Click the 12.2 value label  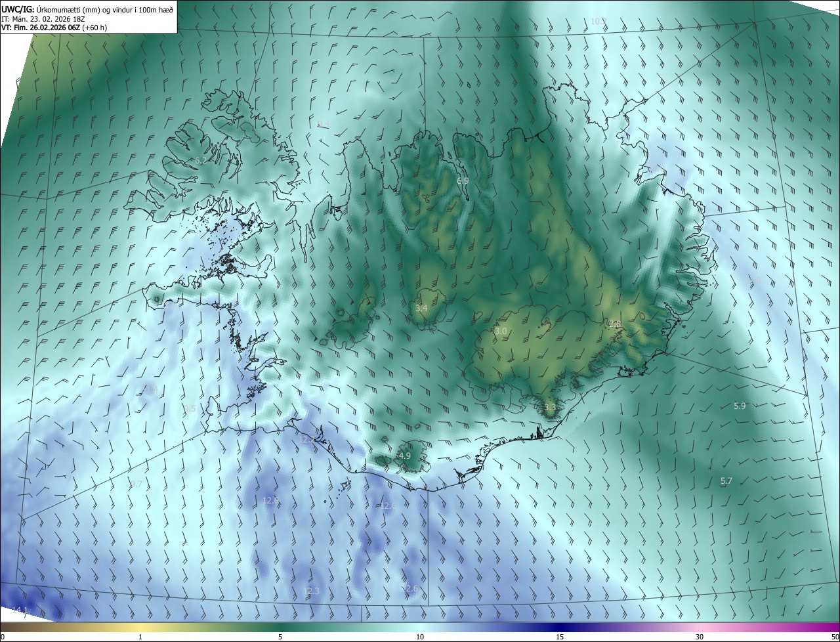coord(306,439)
